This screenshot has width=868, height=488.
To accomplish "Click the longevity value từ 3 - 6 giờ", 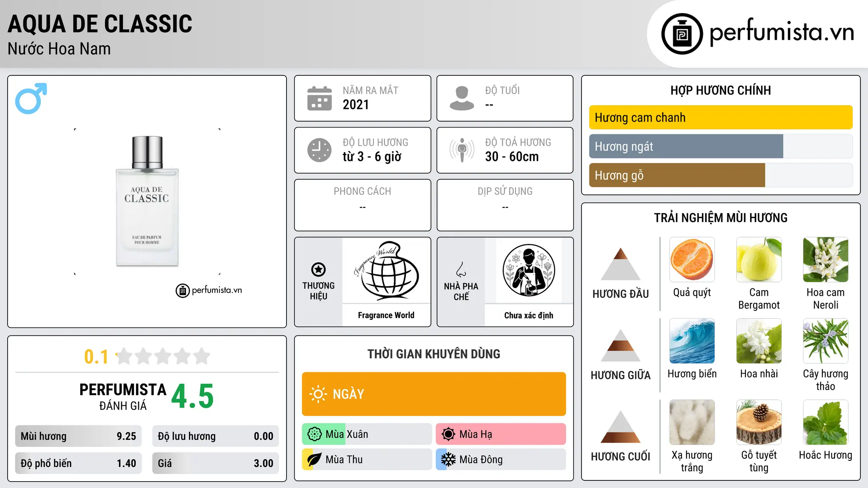I will click(x=372, y=157).
